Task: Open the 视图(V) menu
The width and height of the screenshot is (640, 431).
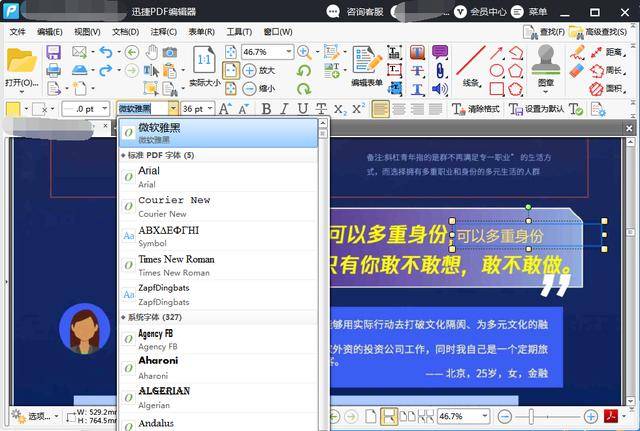Action: point(87,32)
